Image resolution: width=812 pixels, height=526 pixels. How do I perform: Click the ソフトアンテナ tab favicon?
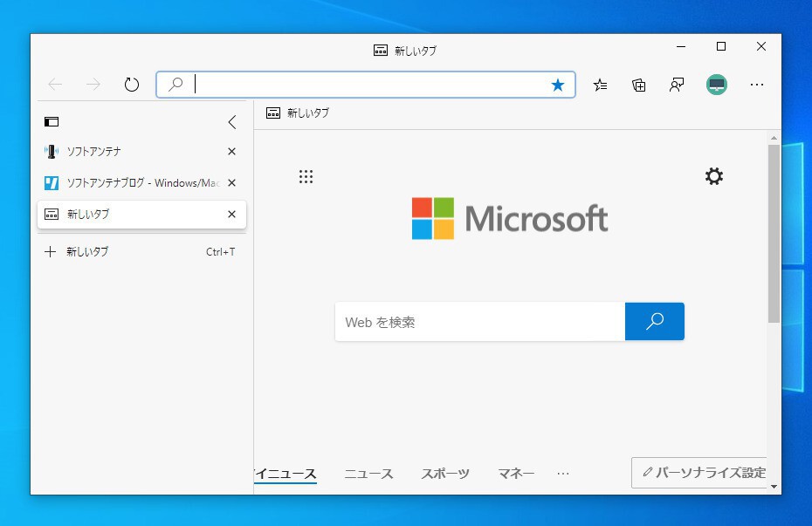click(x=52, y=152)
